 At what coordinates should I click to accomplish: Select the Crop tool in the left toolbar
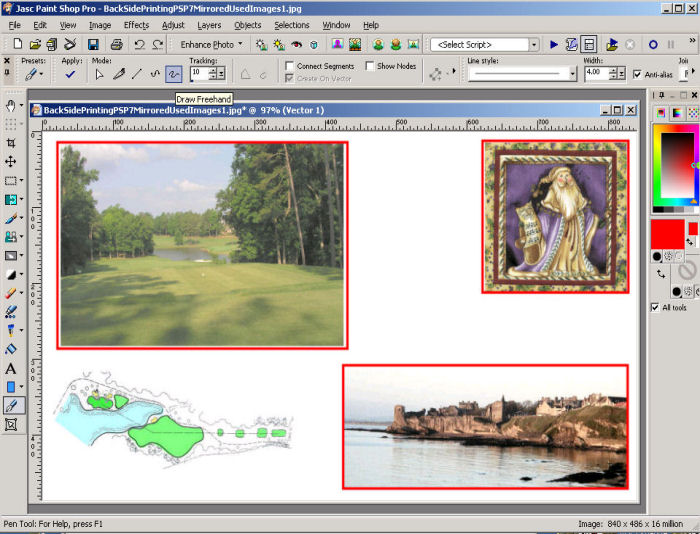(x=11, y=143)
